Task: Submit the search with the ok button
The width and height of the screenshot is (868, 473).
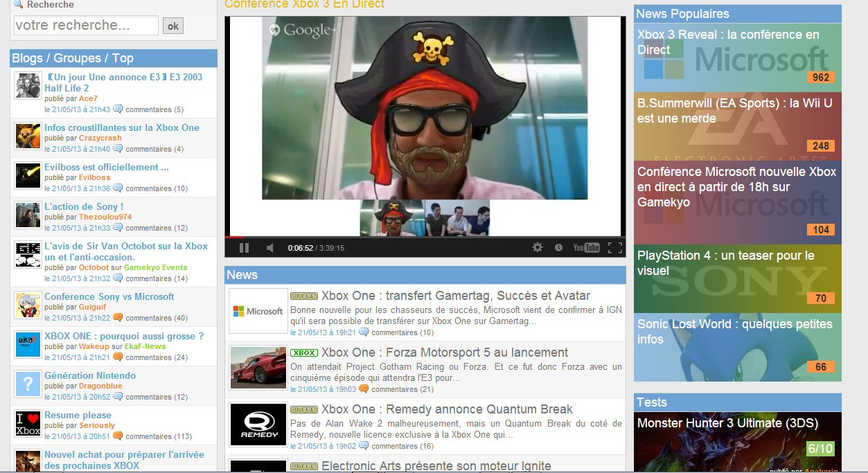Action: [172, 26]
